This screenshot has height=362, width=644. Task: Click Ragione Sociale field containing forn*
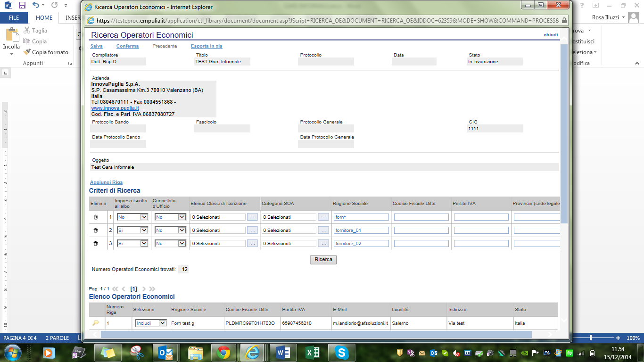(361, 217)
